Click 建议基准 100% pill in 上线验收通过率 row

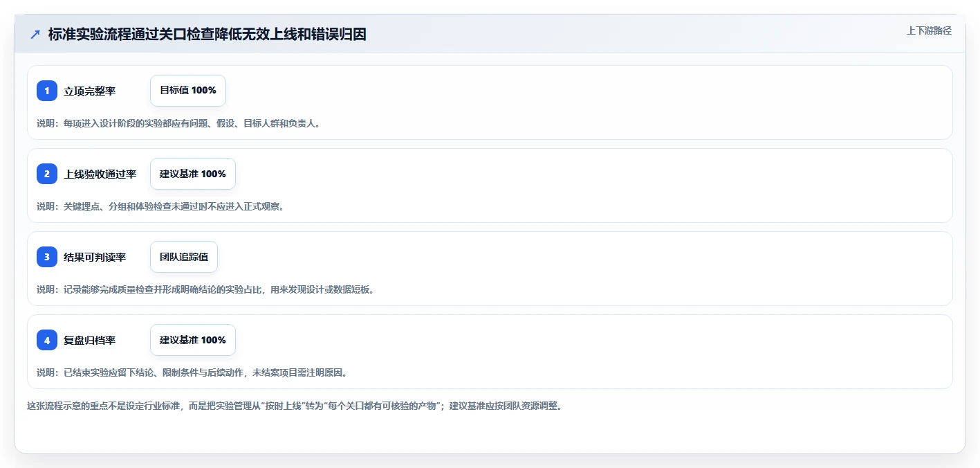tap(193, 174)
